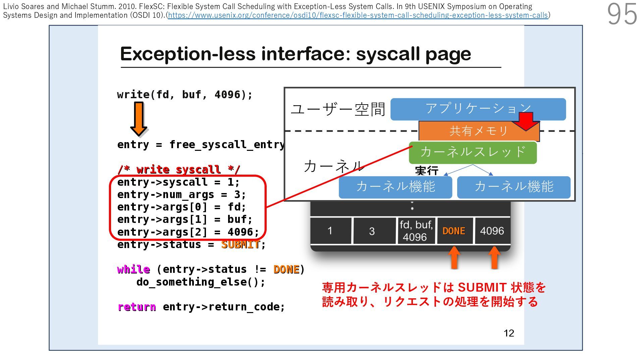Click the orange up arrow under 4096 cell

494,257
